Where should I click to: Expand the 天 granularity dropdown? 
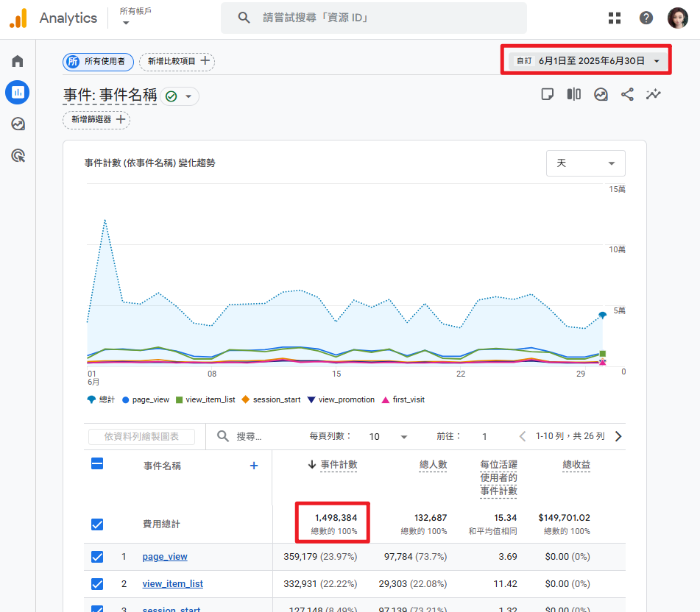[585, 163]
